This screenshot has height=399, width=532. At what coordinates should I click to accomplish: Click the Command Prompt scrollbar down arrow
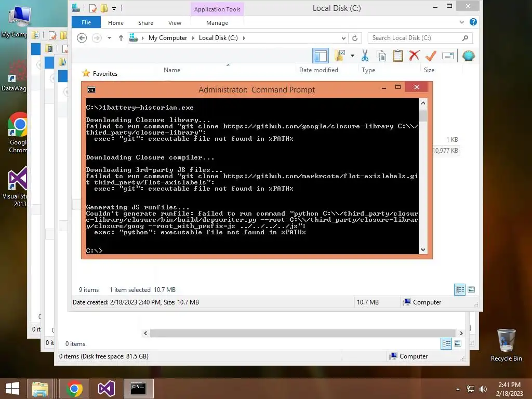click(x=423, y=250)
